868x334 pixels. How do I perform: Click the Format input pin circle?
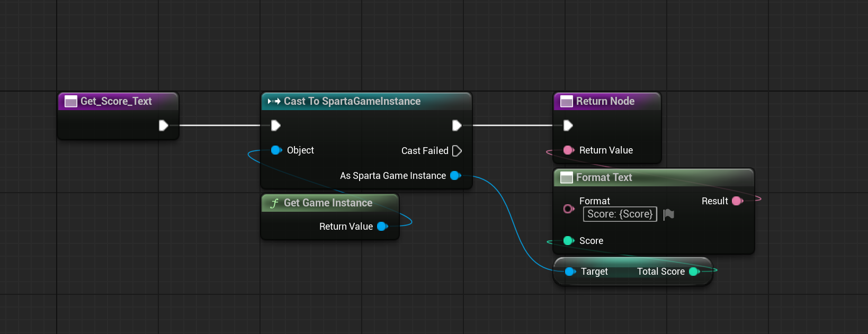[568, 209]
